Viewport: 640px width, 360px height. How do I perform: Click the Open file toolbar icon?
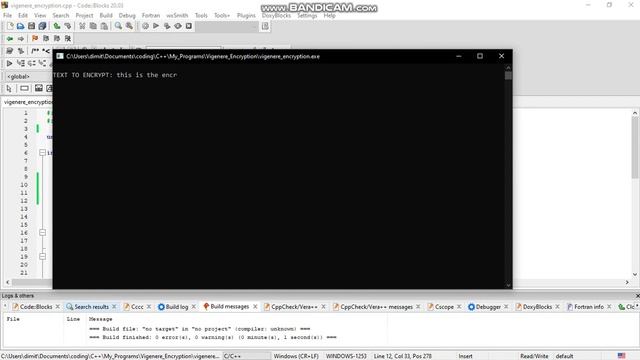(x=20, y=26)
